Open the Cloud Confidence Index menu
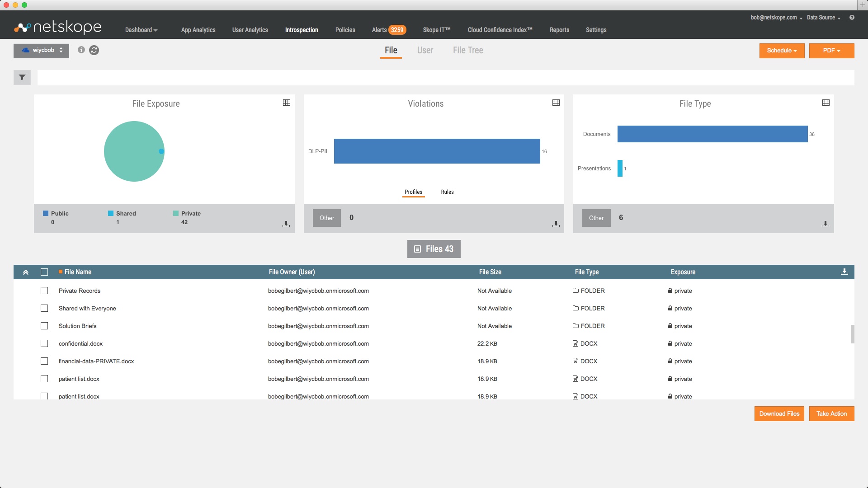The height and width of the screenshot is (488, 868). 500,30
